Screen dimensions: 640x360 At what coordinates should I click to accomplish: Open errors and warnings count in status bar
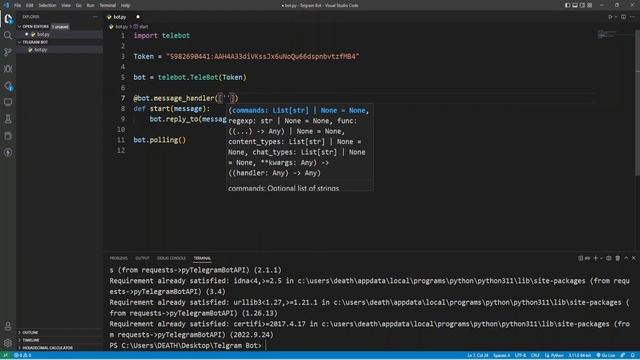(x=22, y=356)
